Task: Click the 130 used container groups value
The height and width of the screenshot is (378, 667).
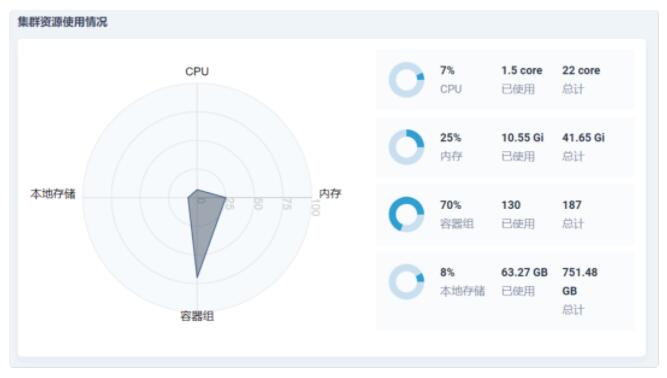Action: (x=511, y=205)
